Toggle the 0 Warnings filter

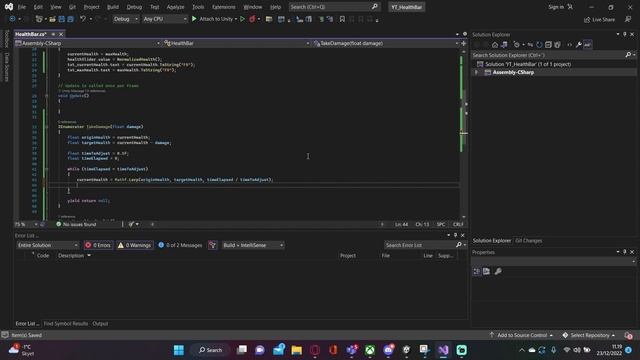(135, 245)
